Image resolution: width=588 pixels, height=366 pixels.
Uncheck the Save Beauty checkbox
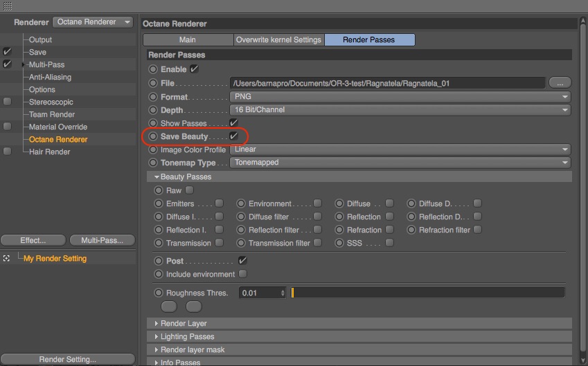point(233,136)
